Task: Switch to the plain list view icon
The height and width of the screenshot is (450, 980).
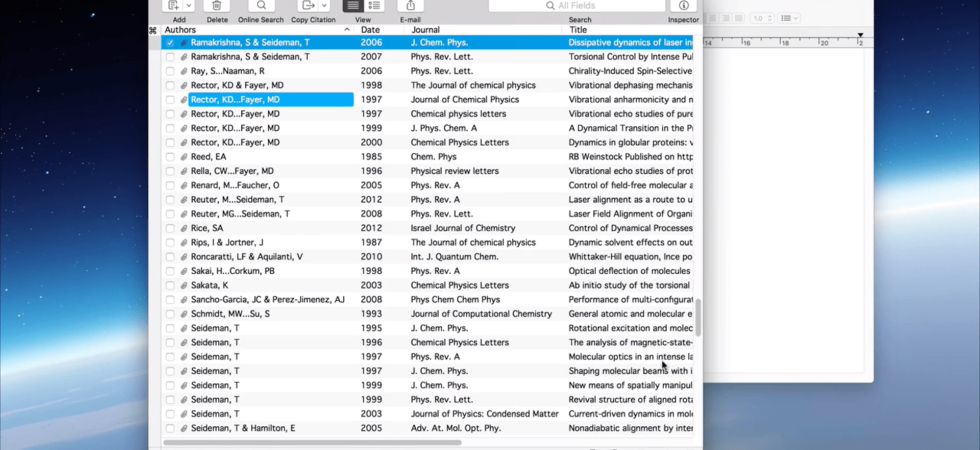Action: 353,6
